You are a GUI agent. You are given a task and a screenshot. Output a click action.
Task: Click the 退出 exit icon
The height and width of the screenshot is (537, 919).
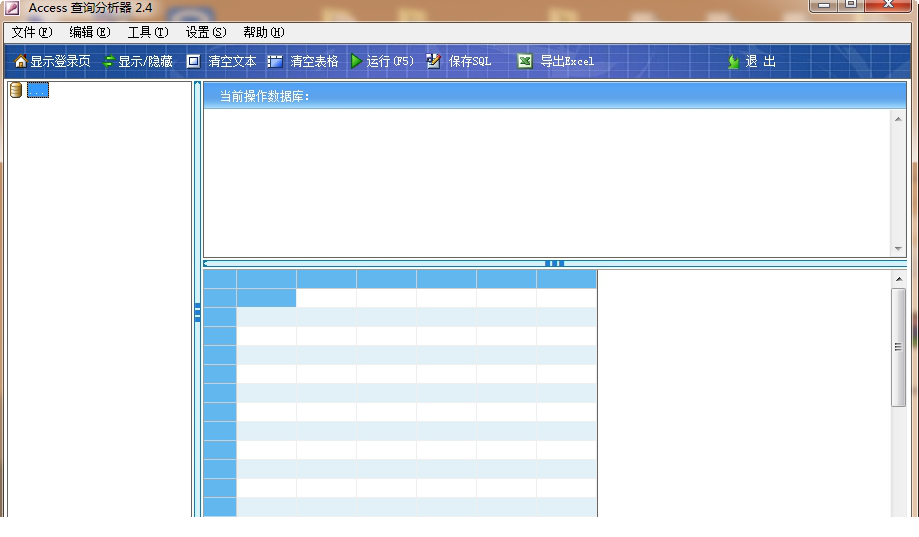coord(733,62)
